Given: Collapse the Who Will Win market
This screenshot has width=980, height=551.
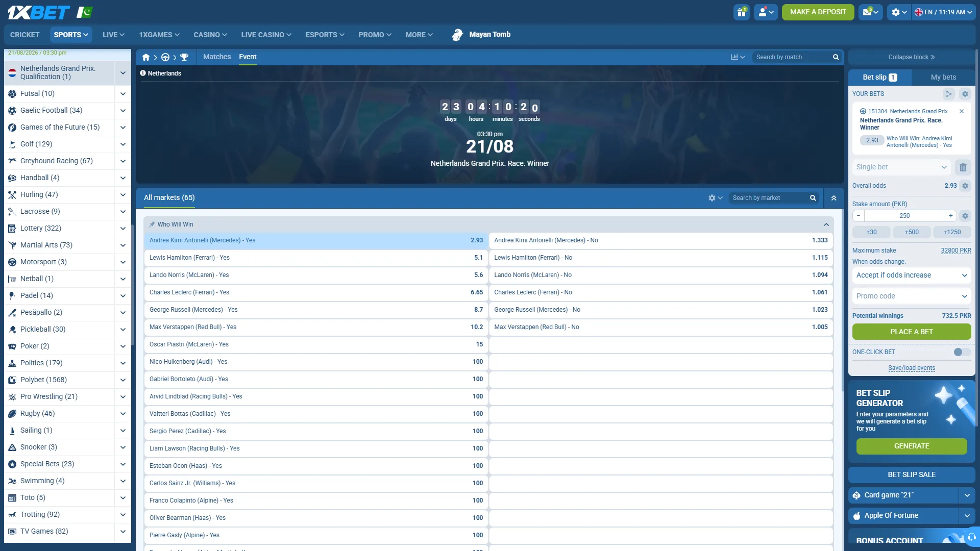Looking at the screenshot, I should pos(826,224).
